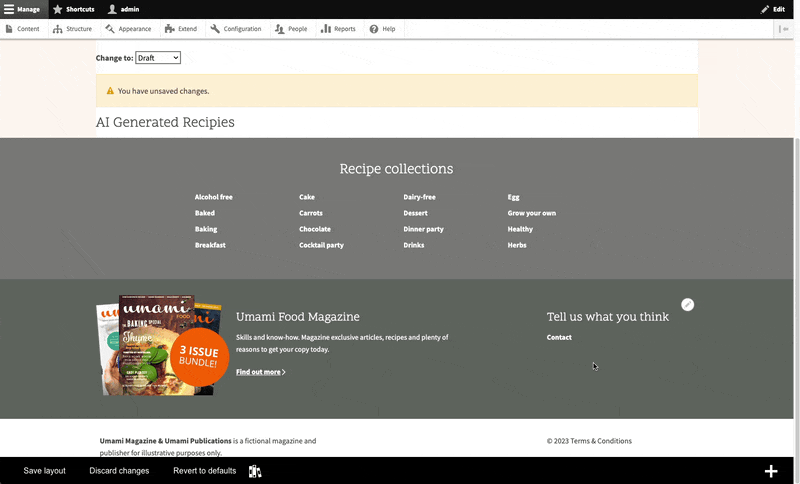The width and height of the screenshot is (800, 484).
Task: Click the Umami magazine cover image
Action: click(x=156, y=345)
